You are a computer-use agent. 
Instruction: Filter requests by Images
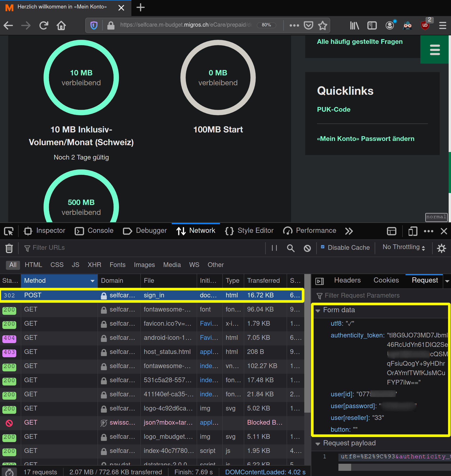144,265
